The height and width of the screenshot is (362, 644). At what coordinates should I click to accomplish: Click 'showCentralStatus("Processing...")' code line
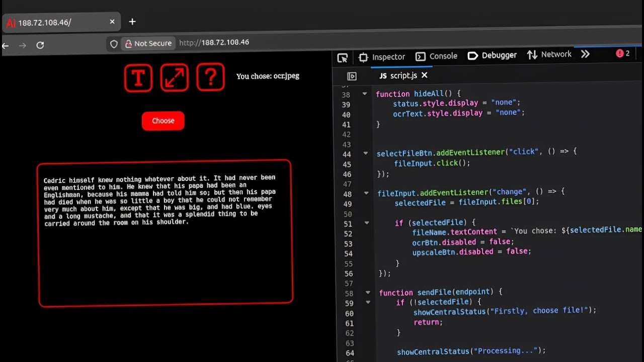coord(471,350)
